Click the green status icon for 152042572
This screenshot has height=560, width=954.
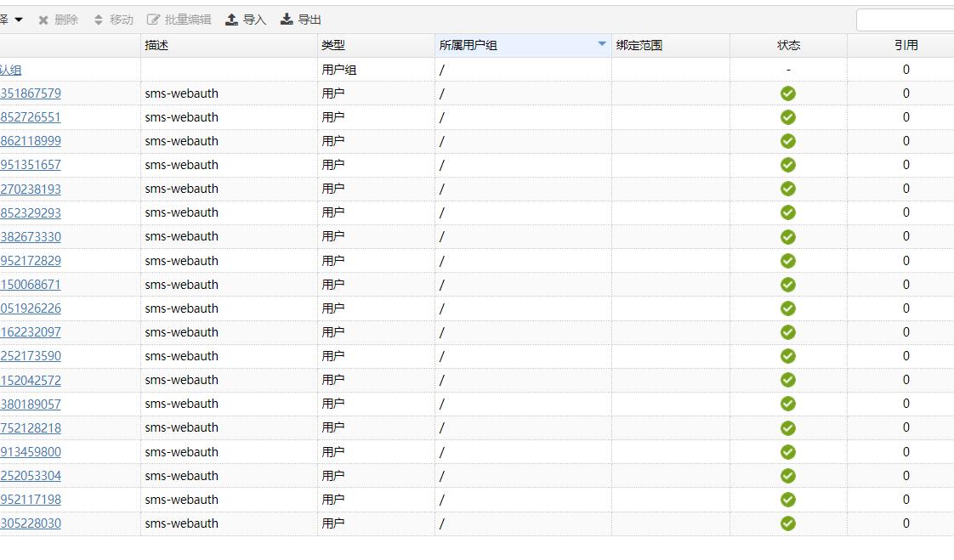(788, 380)
